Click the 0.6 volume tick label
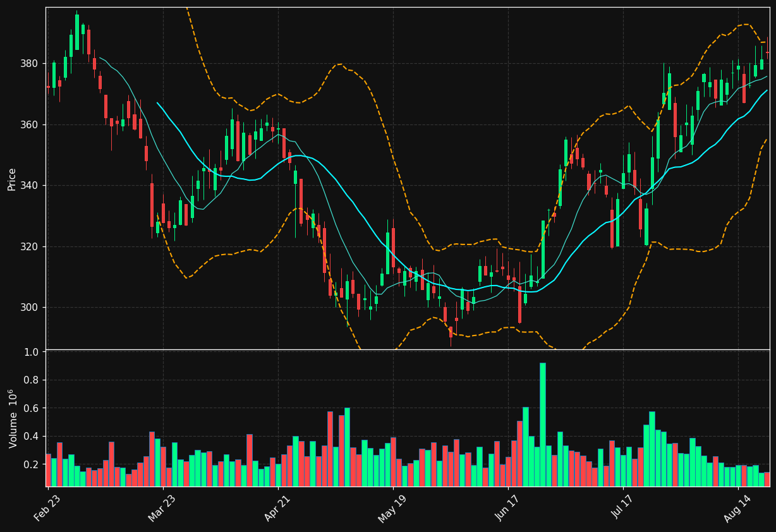 coord(32,408)
